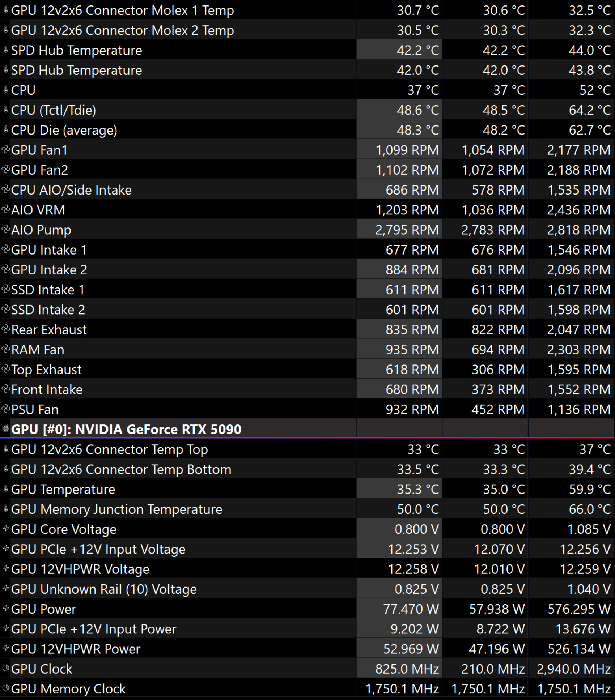Image resolution: width=615 pixels, height=700 pixels.
Task: Click GPU Fan2 maximum value 2,188 RPM
Action: [x=579, y=170]
